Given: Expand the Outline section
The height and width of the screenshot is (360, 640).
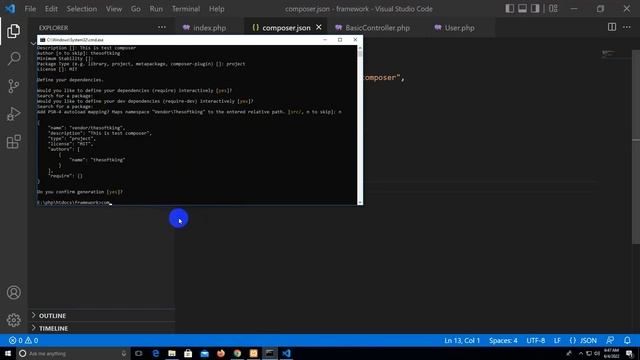Looking at the screenshot, I should 102,316.
